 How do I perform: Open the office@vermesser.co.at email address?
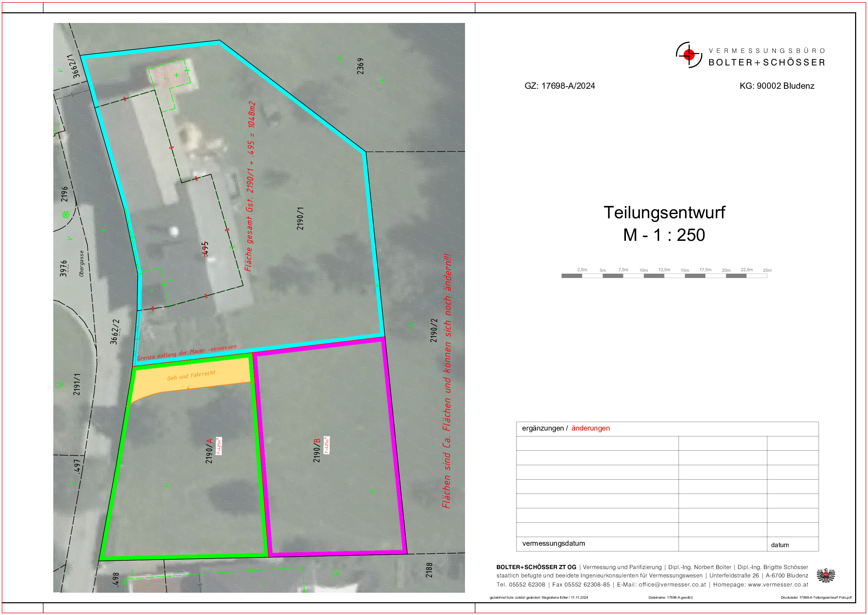click(x=672, y=585)
